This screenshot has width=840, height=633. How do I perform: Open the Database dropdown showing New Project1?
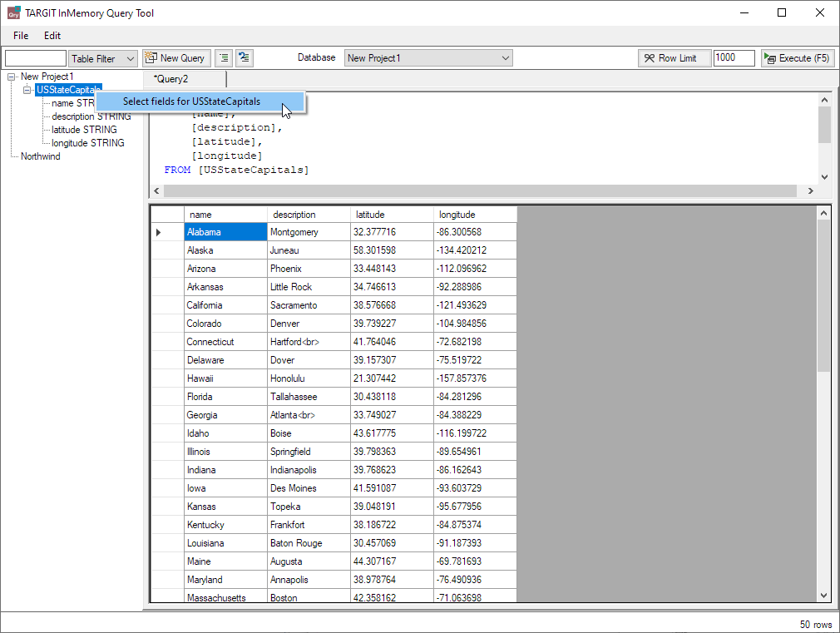pyautogui.click(x=428, y=58)
